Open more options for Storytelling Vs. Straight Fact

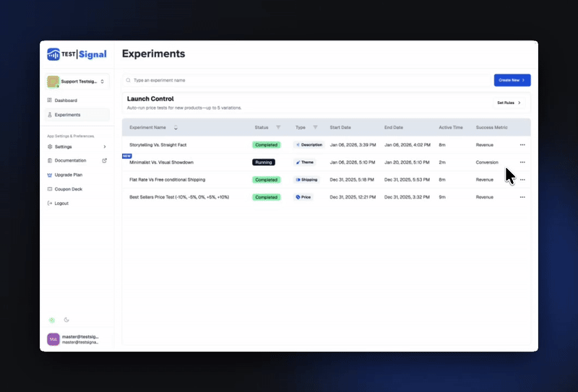522,145
